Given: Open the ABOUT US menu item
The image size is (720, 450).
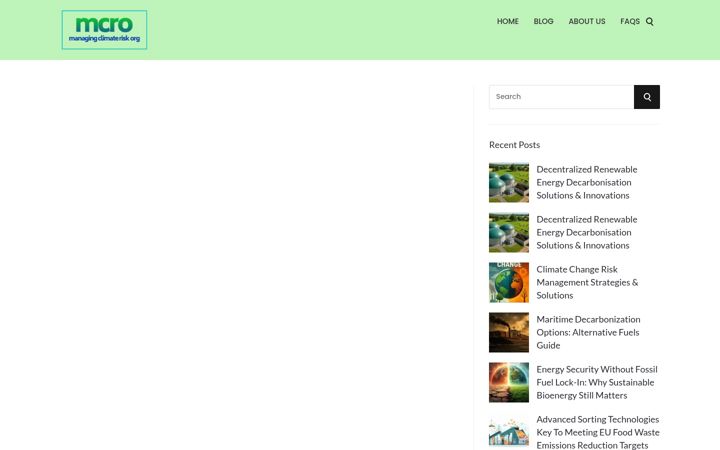Looking at the screenshot, I should (587, 21).
